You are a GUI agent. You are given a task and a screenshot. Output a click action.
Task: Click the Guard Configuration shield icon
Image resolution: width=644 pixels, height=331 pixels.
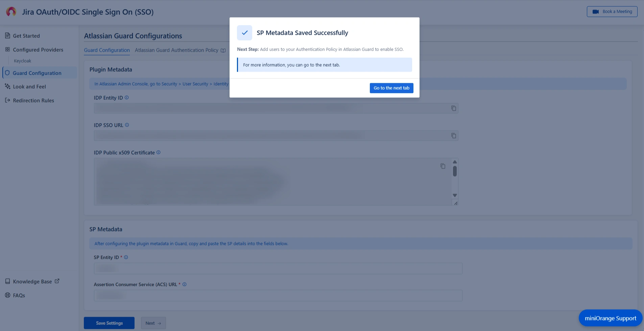pyautogui.click(x=7, y=73)
